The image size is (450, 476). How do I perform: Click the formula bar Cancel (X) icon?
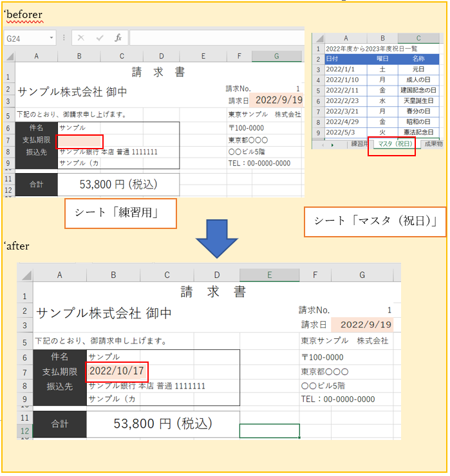81,38
